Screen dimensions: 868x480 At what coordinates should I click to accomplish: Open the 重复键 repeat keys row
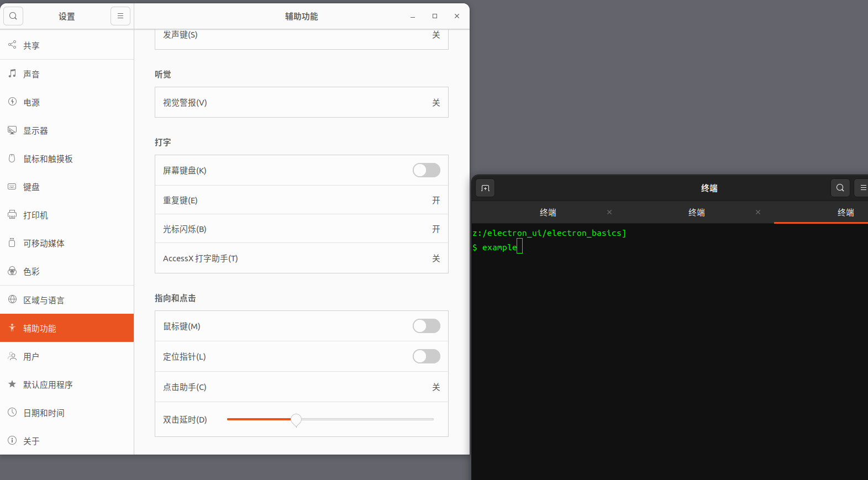(x=302, y=200)
